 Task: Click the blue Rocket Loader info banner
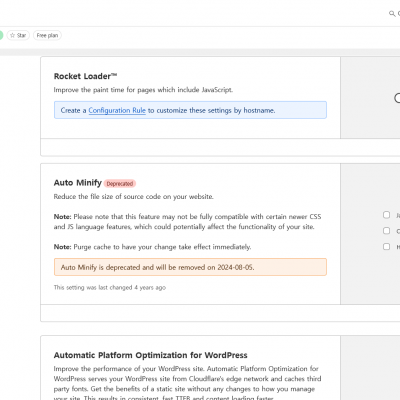[x=190, y=110]
